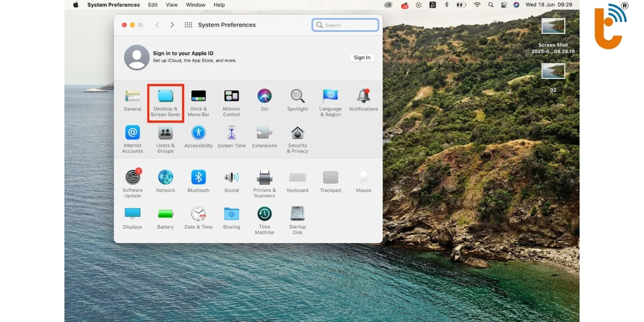The image size is (644, 322).
Task: Open Security & Privacy settings
Action: [x=297, y=138]
